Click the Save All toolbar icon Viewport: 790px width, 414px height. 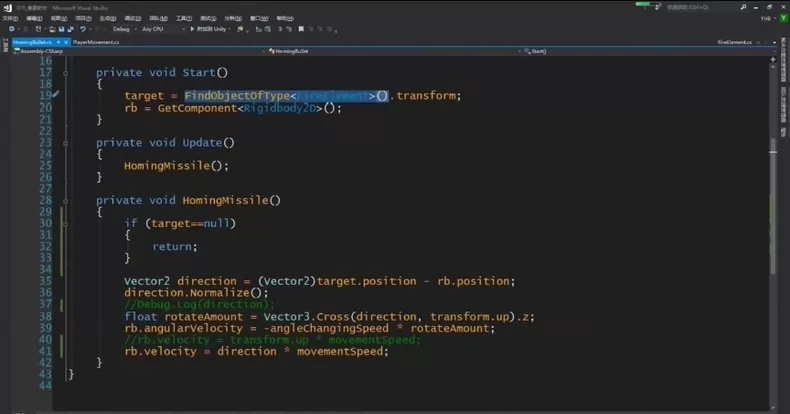pyautogui.click(x=71, y=29)
